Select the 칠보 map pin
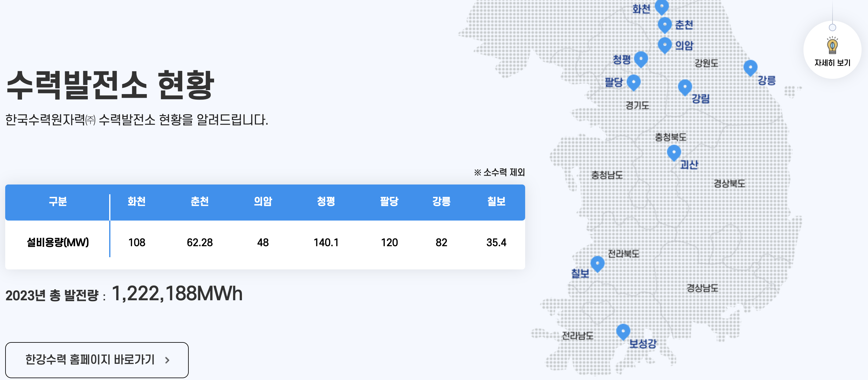Image resolution: width=868 pixels, height=380 pixels. click(597, 263)
